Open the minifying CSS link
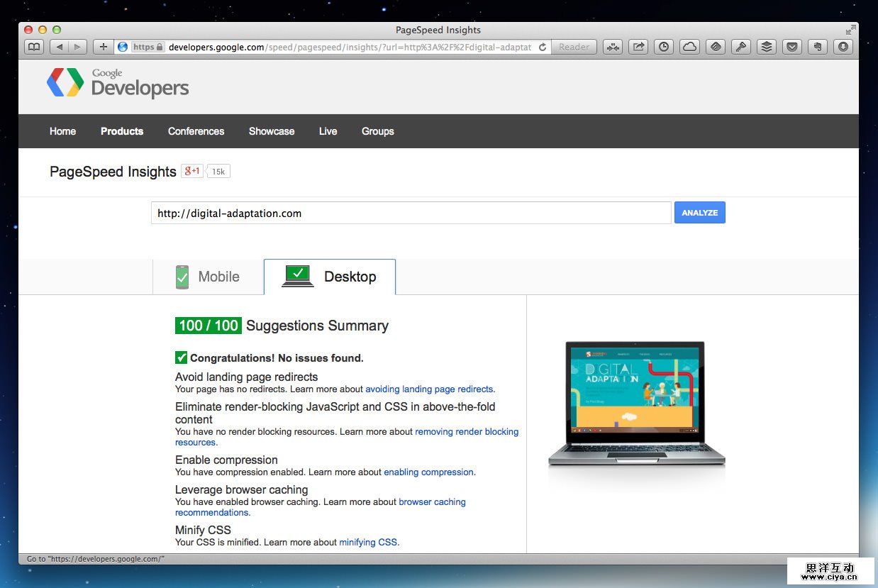Viewport: 878px width, 588px height. (368, 543)
